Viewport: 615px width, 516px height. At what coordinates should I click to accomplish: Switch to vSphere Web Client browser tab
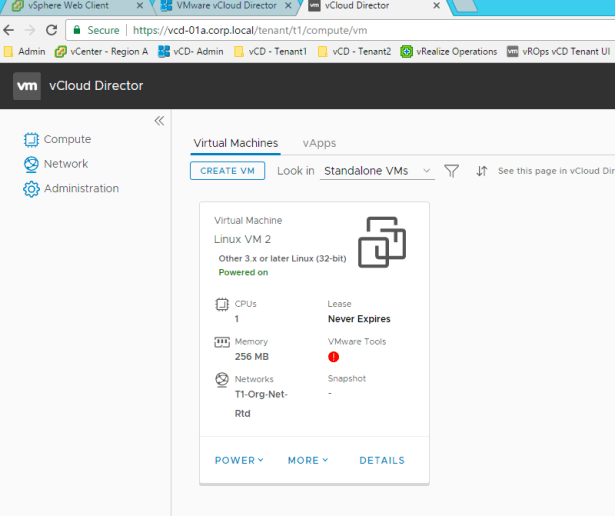(x=68, y=6)
